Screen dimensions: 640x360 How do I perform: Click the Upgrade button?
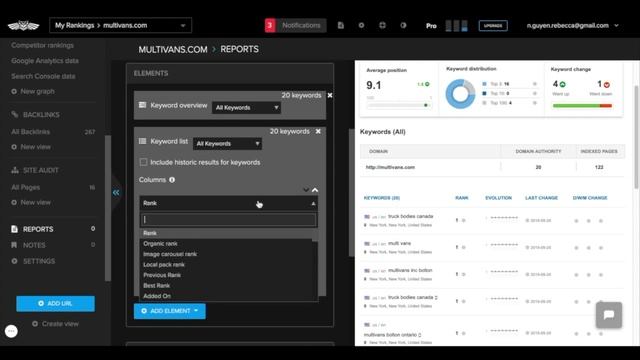[x=493, y=26]
